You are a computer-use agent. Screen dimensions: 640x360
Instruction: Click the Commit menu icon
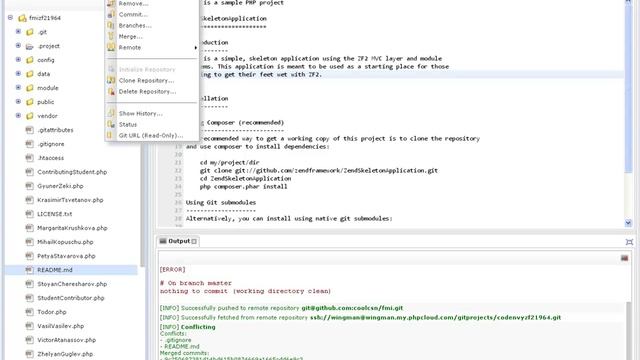point(111,14)
